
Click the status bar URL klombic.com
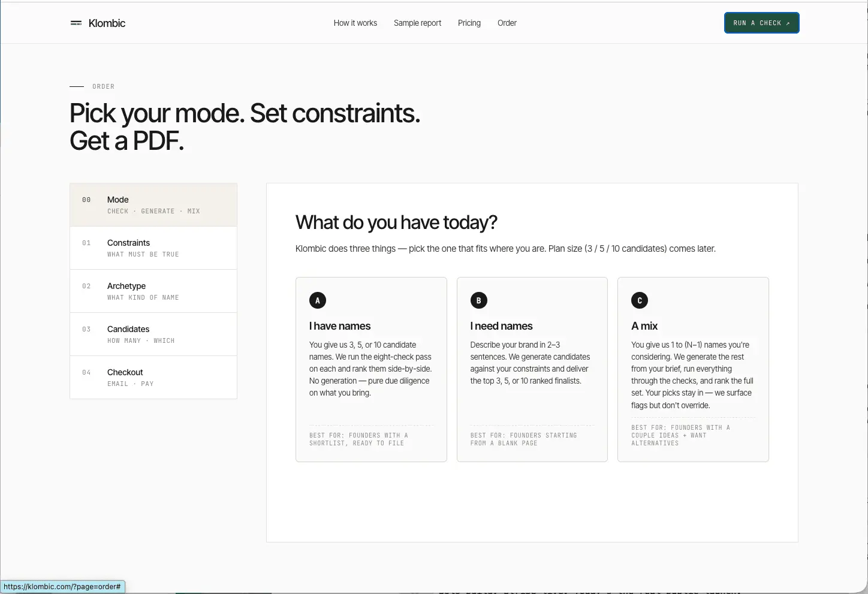click(62, 587)
